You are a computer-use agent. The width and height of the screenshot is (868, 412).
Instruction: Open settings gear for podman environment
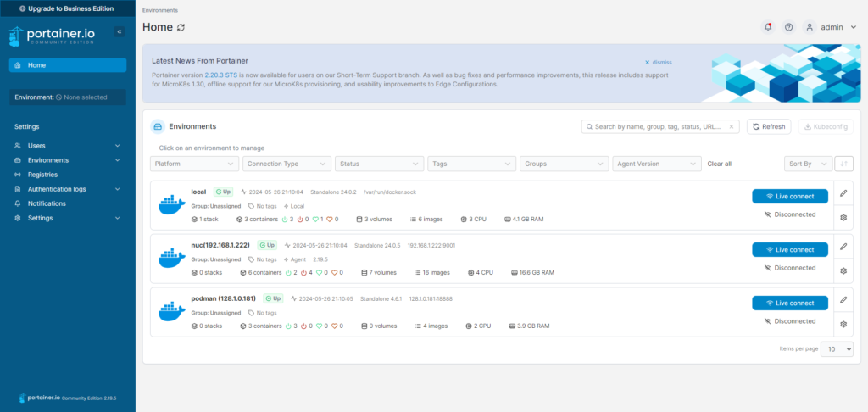(x=843, y=324)
